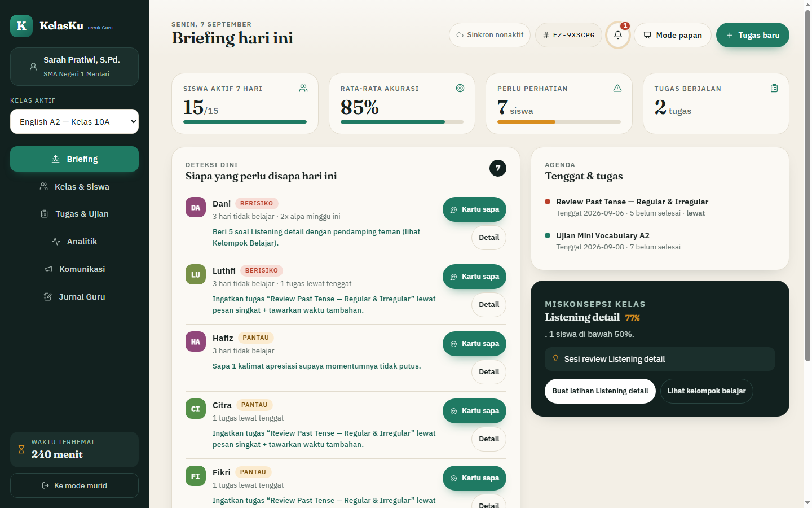This screenshot has height=508, width=812.
Task: Click the KelasKu logo icon
Action: point(21,26)
